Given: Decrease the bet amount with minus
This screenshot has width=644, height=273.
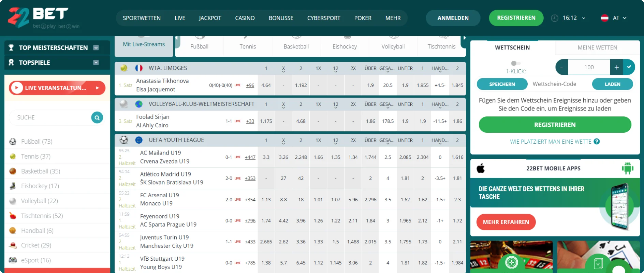Looking at the screenshot, I should click(x=561, y=67).
